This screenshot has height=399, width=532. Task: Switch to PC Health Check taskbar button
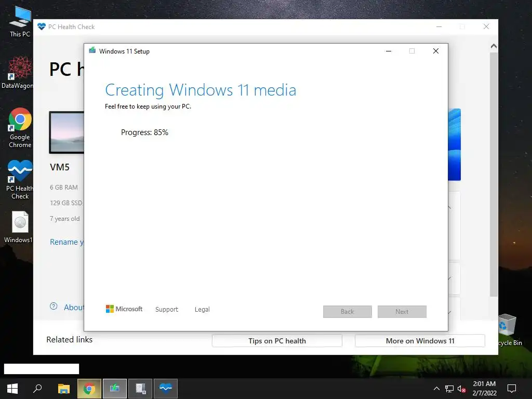coord(166,389)
